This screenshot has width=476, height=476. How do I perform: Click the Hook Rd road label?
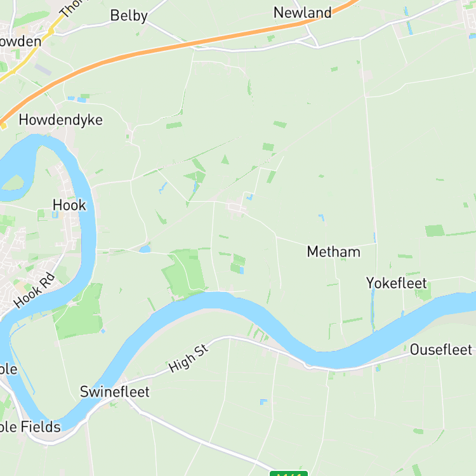(x=34, y=291)
